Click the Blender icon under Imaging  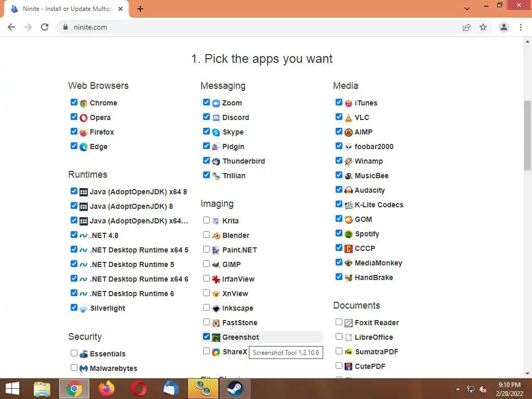pos(216,235)
